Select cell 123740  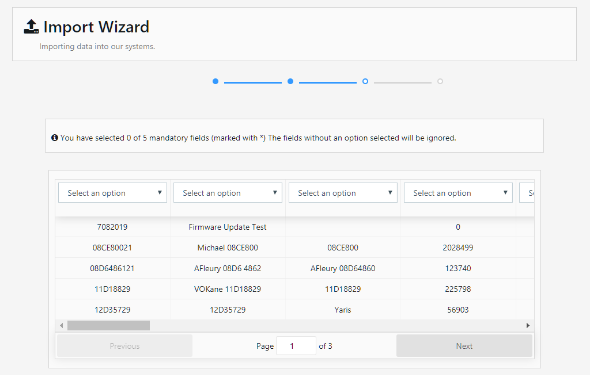click(458, 268)
